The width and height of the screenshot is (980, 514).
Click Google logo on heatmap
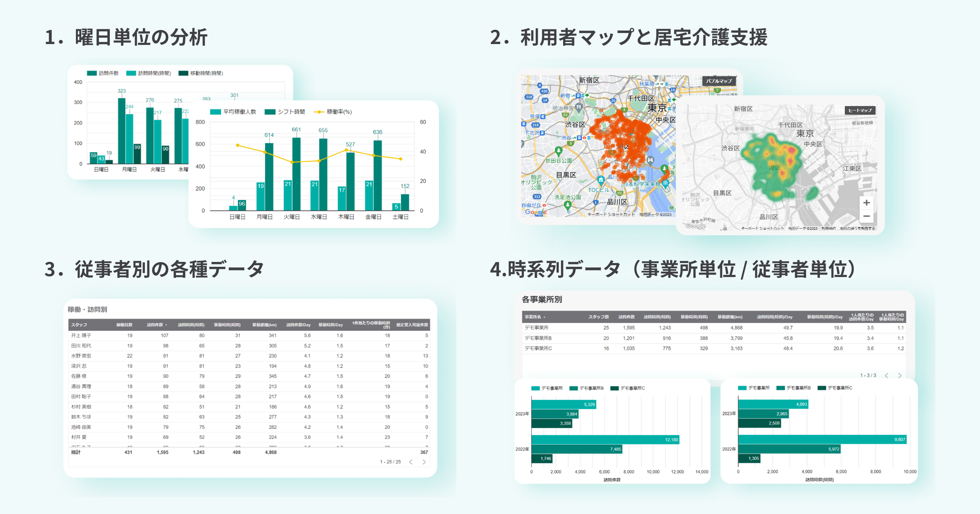[695, 226]
